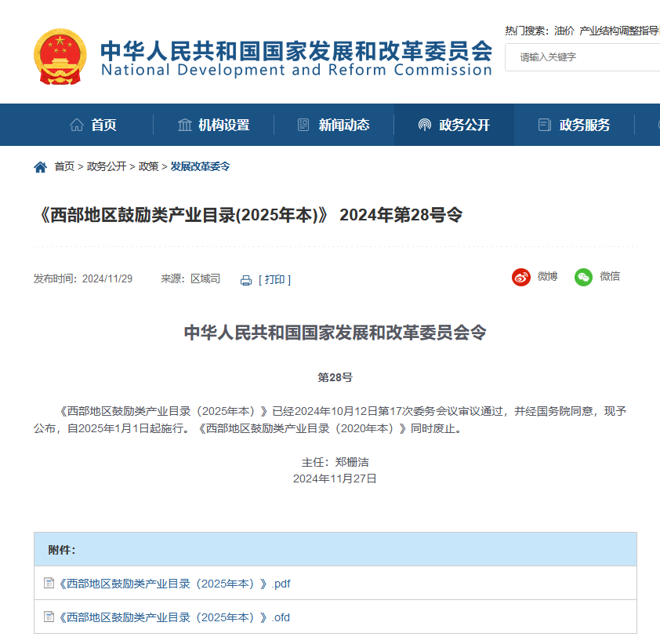This screenshot has height=644, width=660.
Task: Click the order number 第28号
Action: click(x=335, y=377)
